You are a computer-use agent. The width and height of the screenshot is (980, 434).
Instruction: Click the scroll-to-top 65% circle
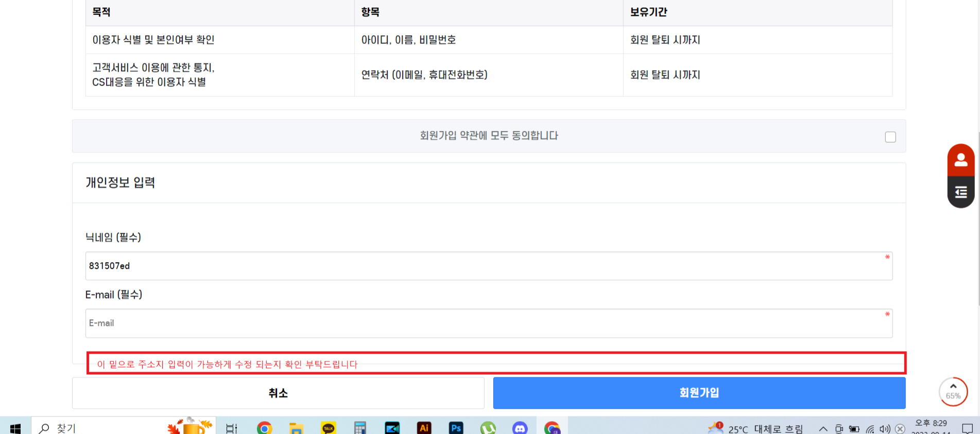point(953,392)
